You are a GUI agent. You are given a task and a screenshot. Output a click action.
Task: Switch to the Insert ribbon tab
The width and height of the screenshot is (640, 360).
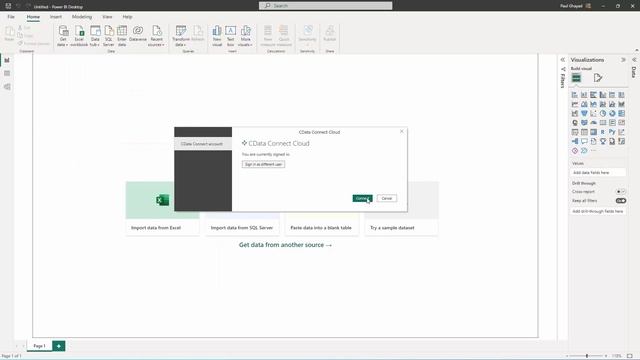56,17
